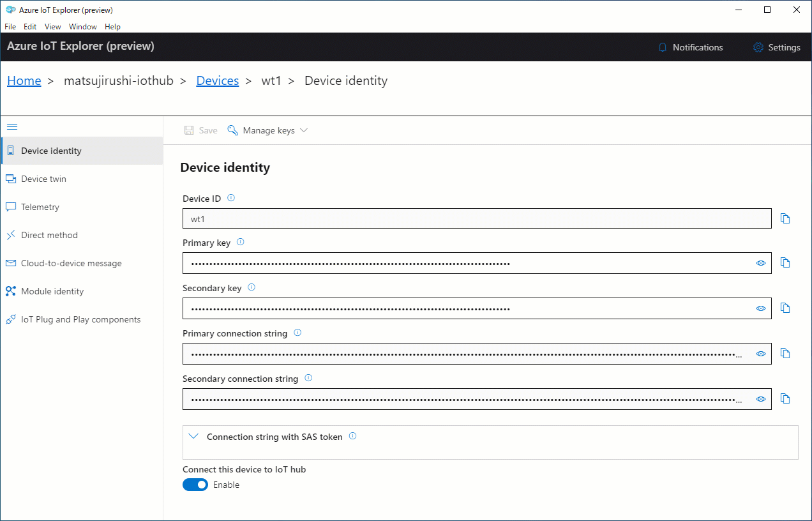Open Cloud-to-device message in the sidebar
Image resolution: width=812 pixels, height=521 pixels.
click(x=82, y=263)
